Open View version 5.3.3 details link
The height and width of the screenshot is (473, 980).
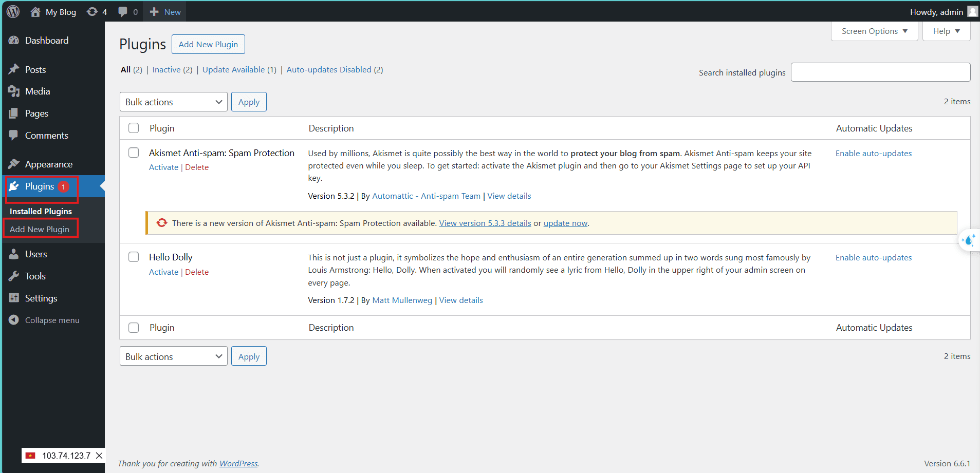485,223
